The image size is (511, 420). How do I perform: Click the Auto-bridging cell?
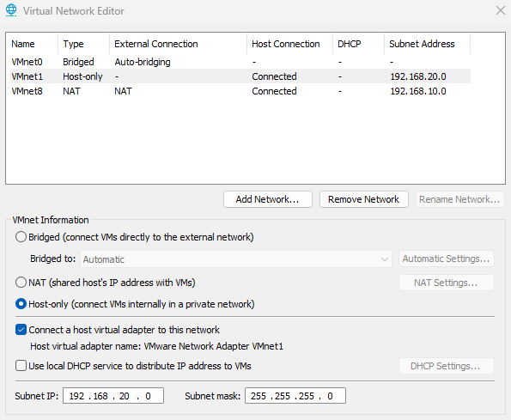click(143, 62)
